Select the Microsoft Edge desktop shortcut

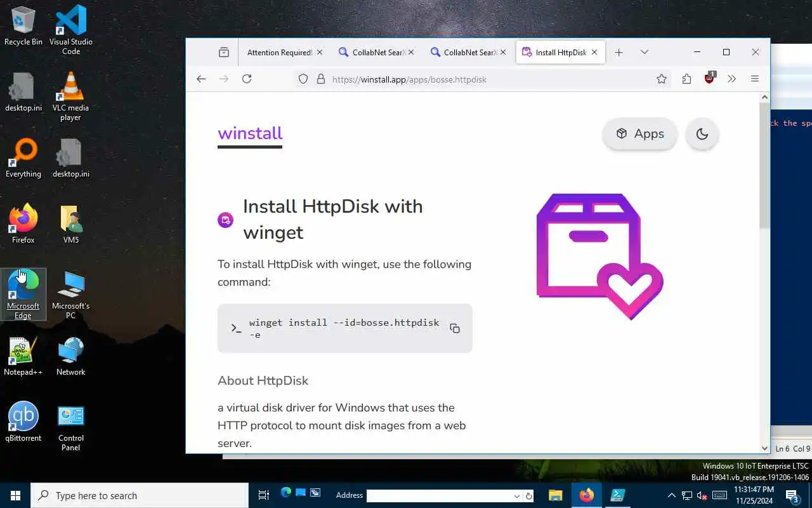point(23,294)
